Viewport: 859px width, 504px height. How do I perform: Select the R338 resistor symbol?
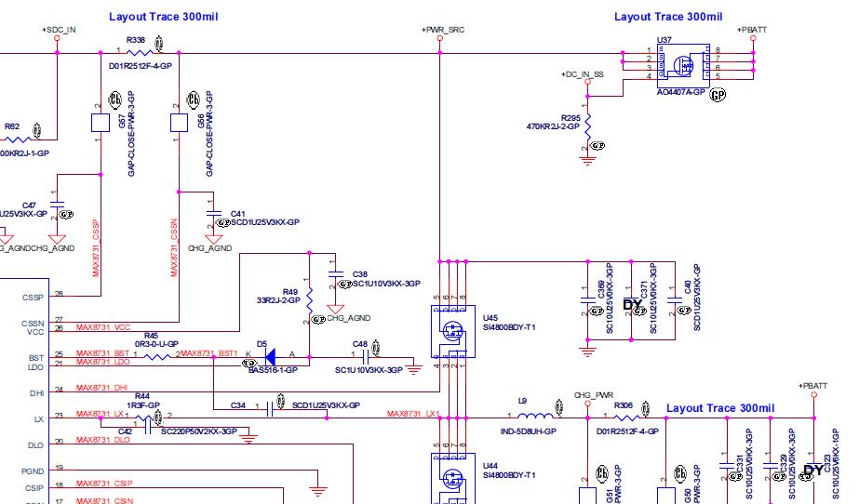(135, 54)
